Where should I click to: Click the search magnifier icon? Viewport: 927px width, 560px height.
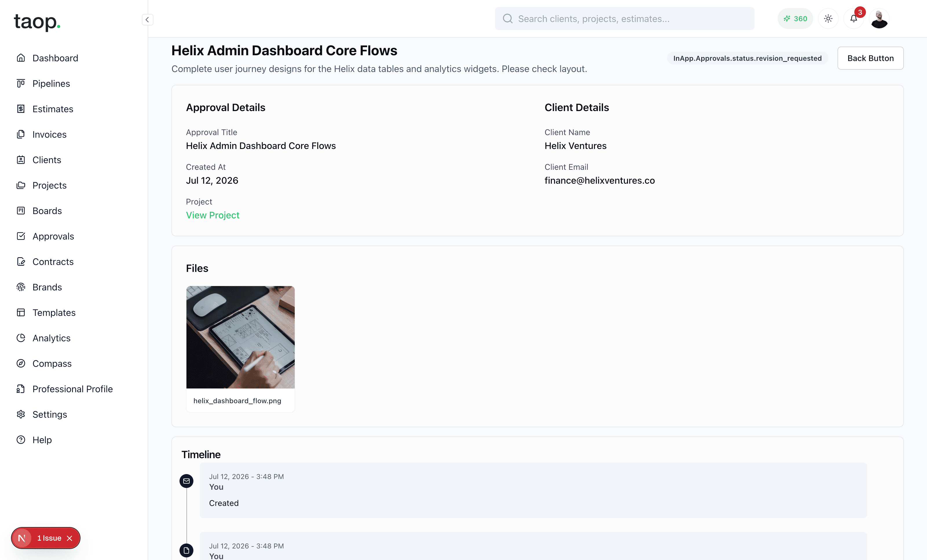pyautogui.click(x=508, y=19)
